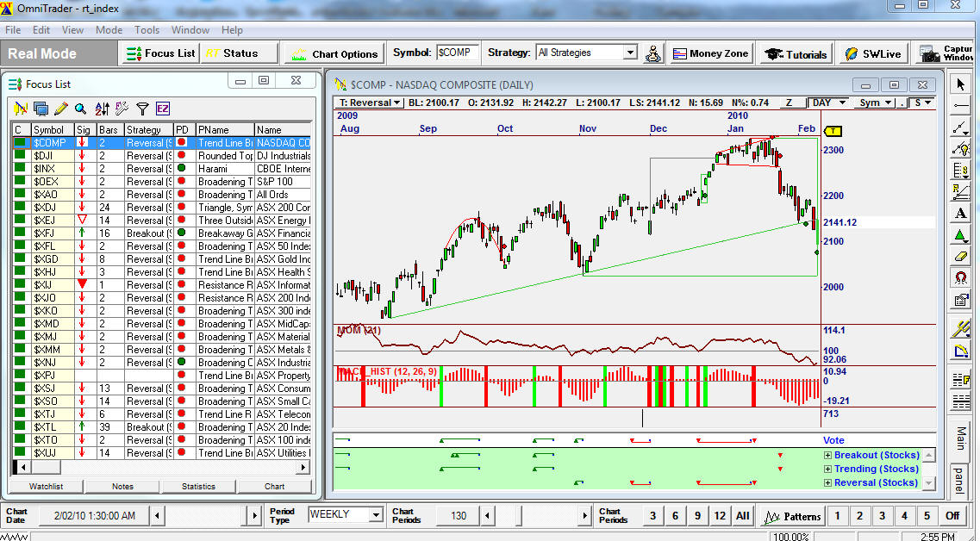Image resolution: width=980 pixels, height=541 pixels.
Task: Toggle the red magnet snap tool
Action: (x=961, y=277)
